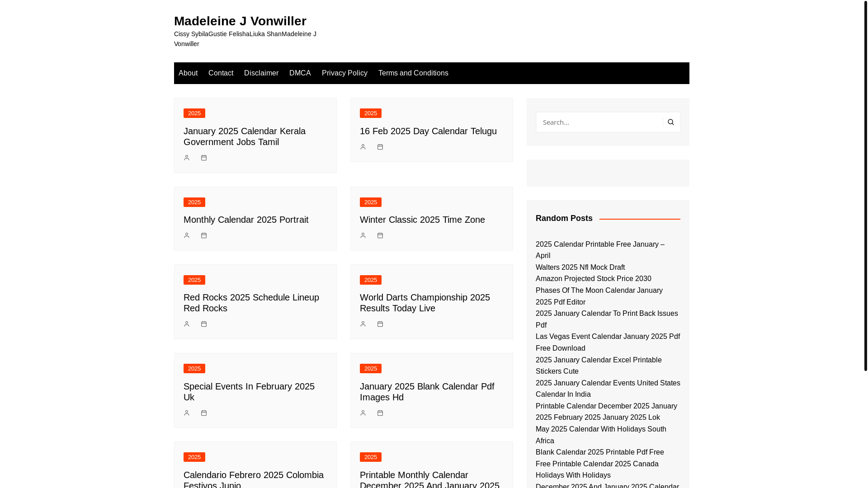Click calendar date icon under Special Events In February 2025 Uk
This screenshot has width=868, height=488.
[x=204, y=413]
